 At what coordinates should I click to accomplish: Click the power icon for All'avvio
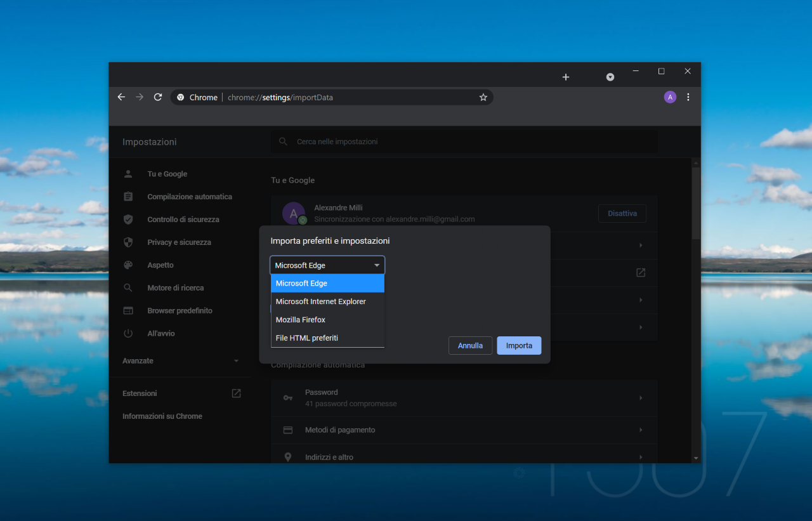coord(128,333)
